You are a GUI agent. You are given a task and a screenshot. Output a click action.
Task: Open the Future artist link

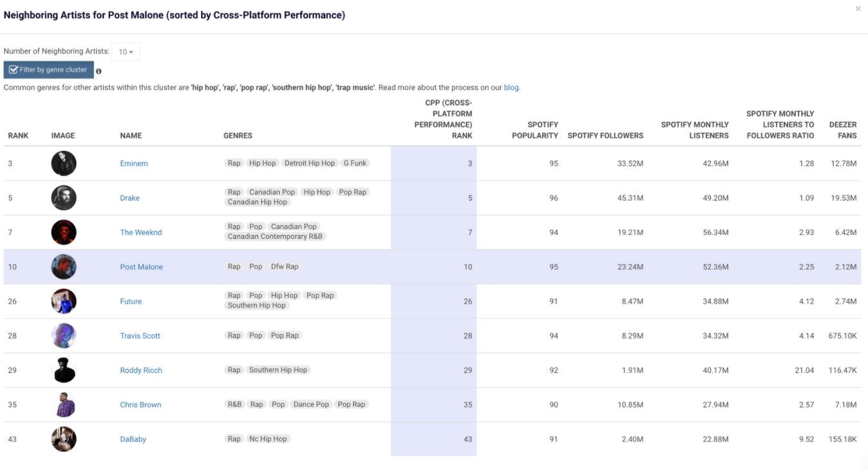131,301
